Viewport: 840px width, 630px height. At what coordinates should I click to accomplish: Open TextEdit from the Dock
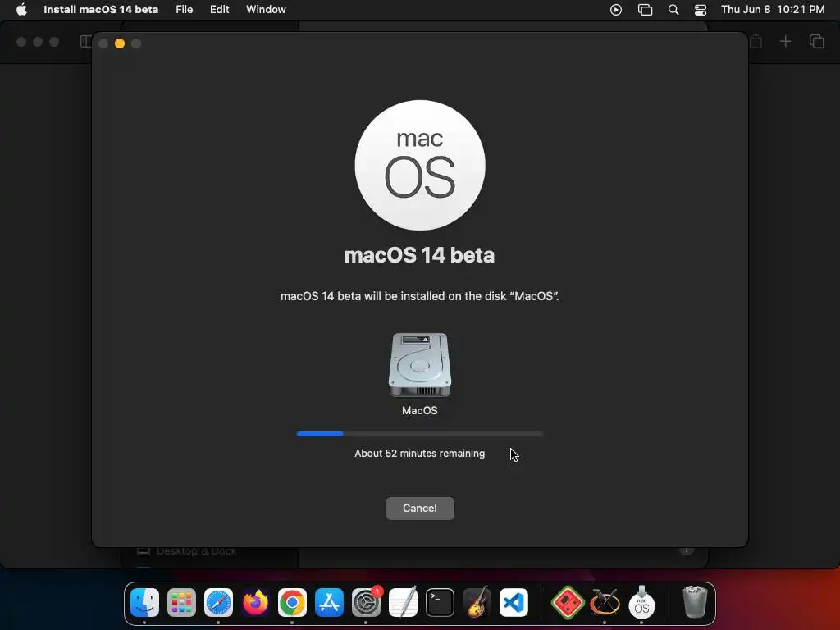tap(403, 603)
